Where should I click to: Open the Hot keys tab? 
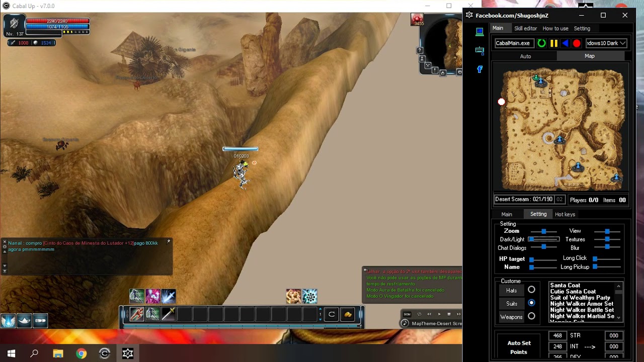pos(565,214)
